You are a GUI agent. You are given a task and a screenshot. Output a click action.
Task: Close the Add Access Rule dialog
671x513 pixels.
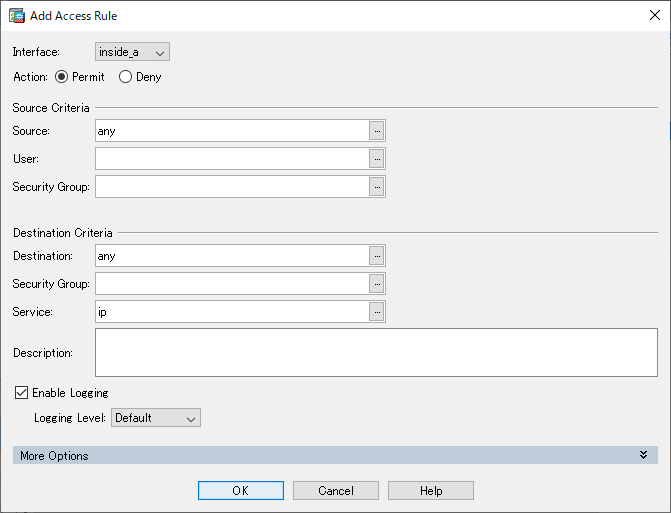point(654,15)
